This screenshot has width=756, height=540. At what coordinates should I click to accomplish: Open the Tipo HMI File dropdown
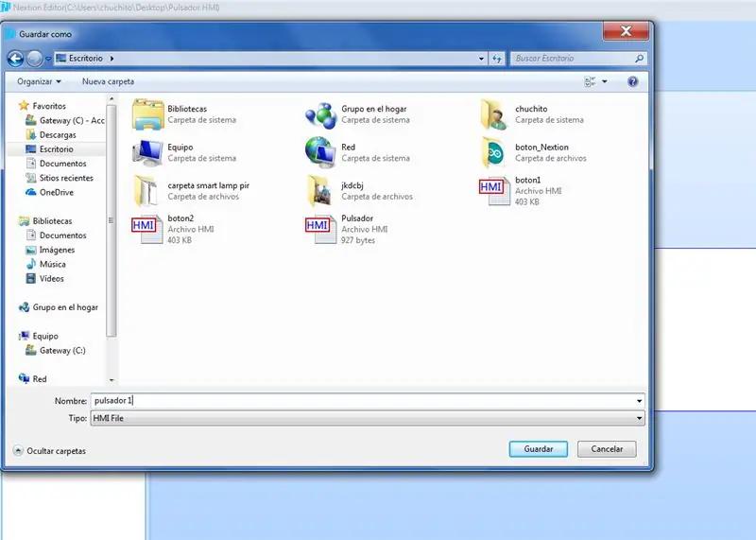point(368,418)
